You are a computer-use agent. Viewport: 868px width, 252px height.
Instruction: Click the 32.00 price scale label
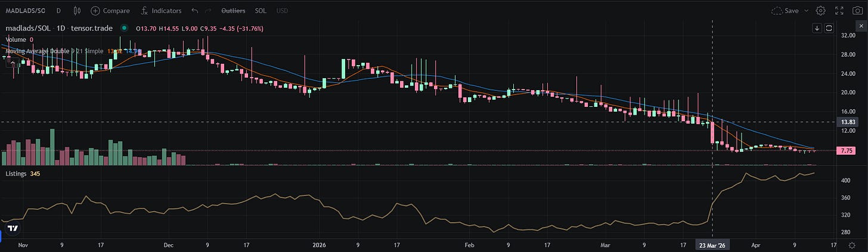847,36
